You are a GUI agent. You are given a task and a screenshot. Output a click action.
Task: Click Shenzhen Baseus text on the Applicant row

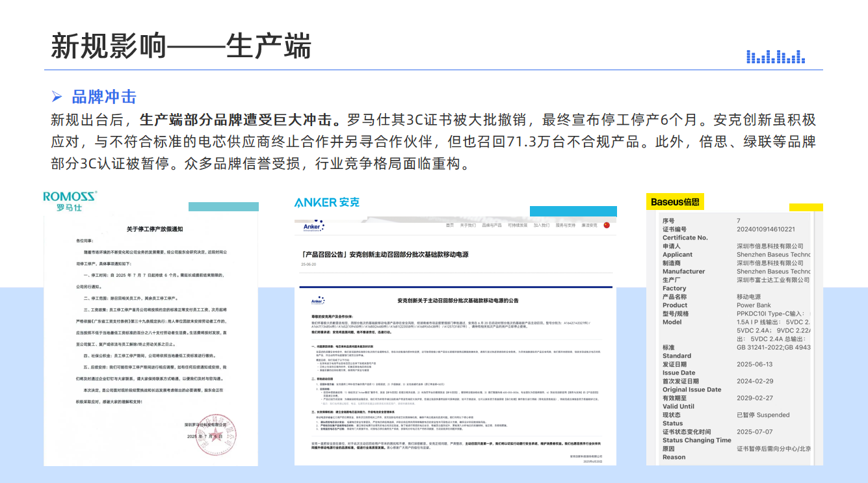coord(773,255)
